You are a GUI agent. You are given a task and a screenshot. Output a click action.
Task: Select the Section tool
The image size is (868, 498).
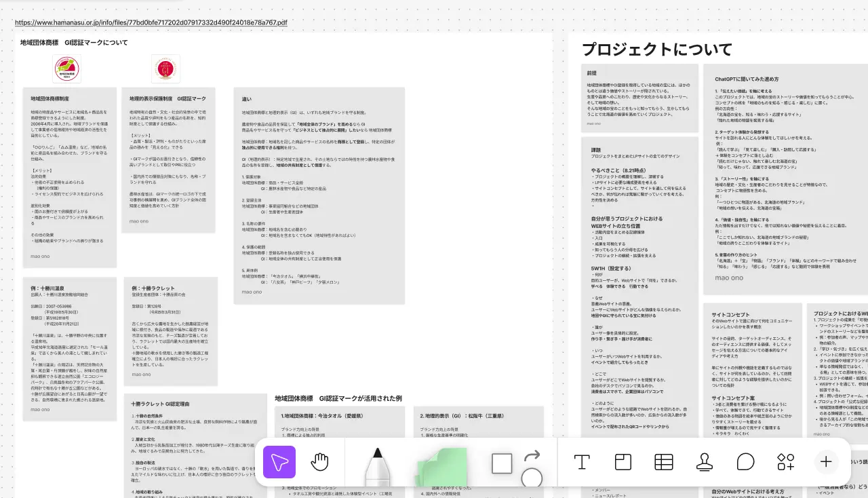(623, 462)
